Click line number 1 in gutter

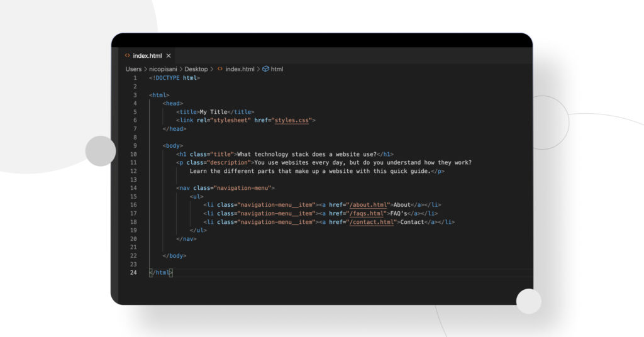click(135, 78)
